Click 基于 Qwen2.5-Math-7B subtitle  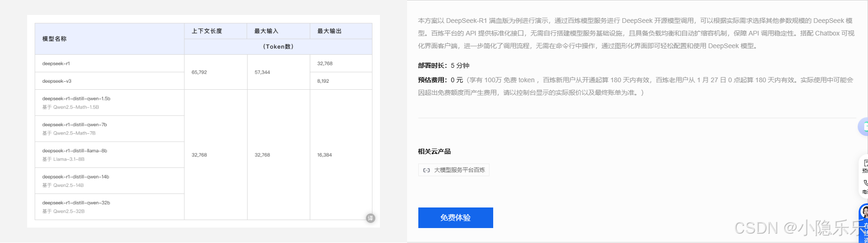[69, 133]
